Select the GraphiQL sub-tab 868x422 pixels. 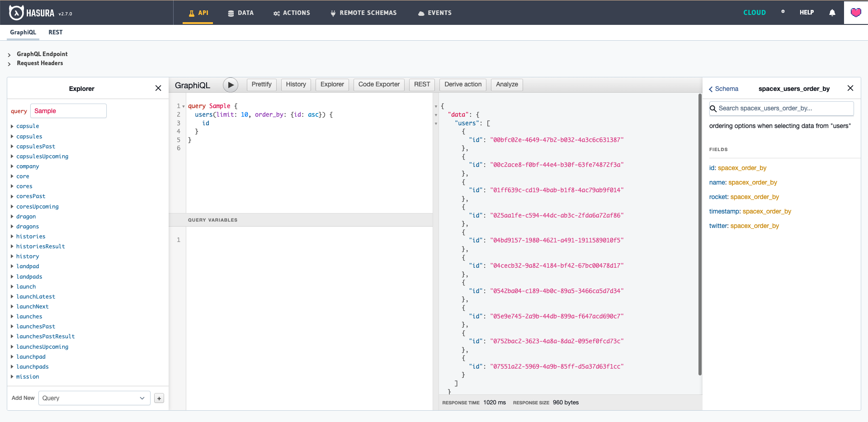[x=23, y=32]
